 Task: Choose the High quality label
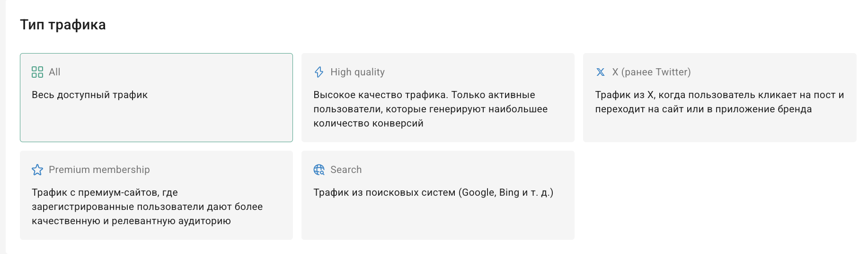(x=357, y=72)
